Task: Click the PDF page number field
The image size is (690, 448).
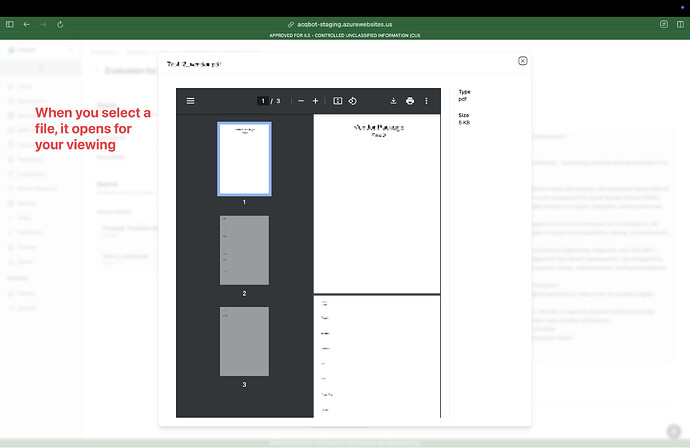Action: [263, 101]
